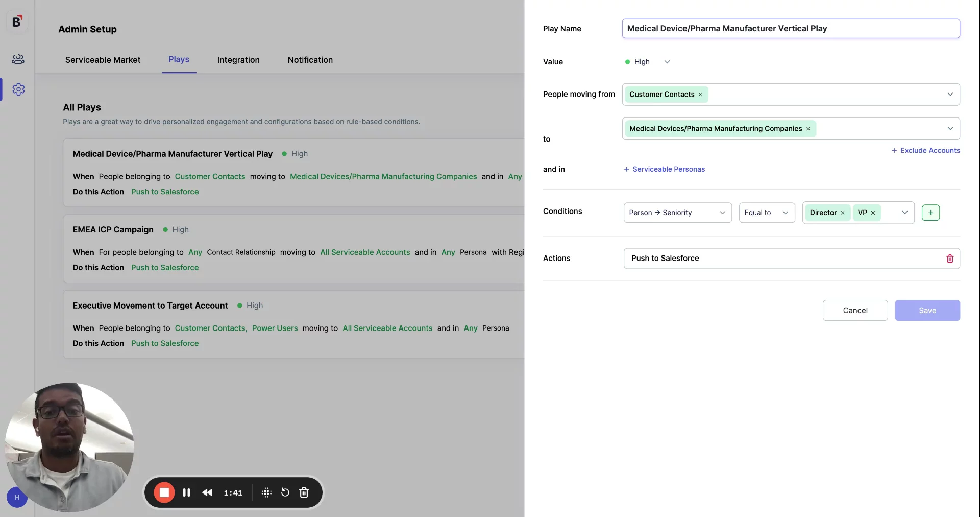Remove the Director seniority tag
The image size is (980, 517).
coord(842,213)
